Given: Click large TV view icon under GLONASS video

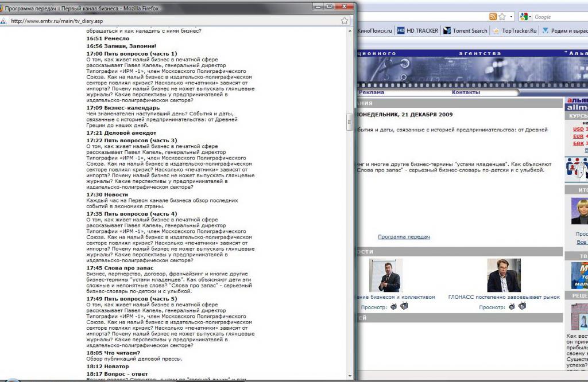Looking at the screenshot, I should pyautogui.click(x=522, y=306).
